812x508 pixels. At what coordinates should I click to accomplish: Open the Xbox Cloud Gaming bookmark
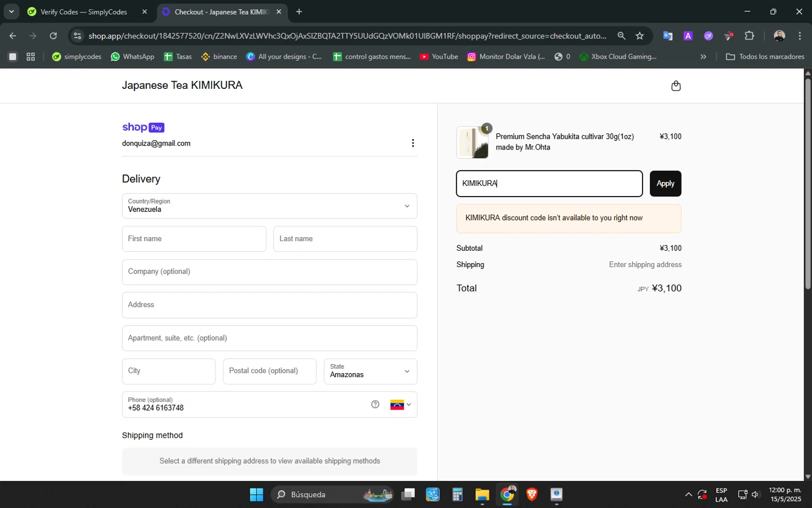click(618, 56)
